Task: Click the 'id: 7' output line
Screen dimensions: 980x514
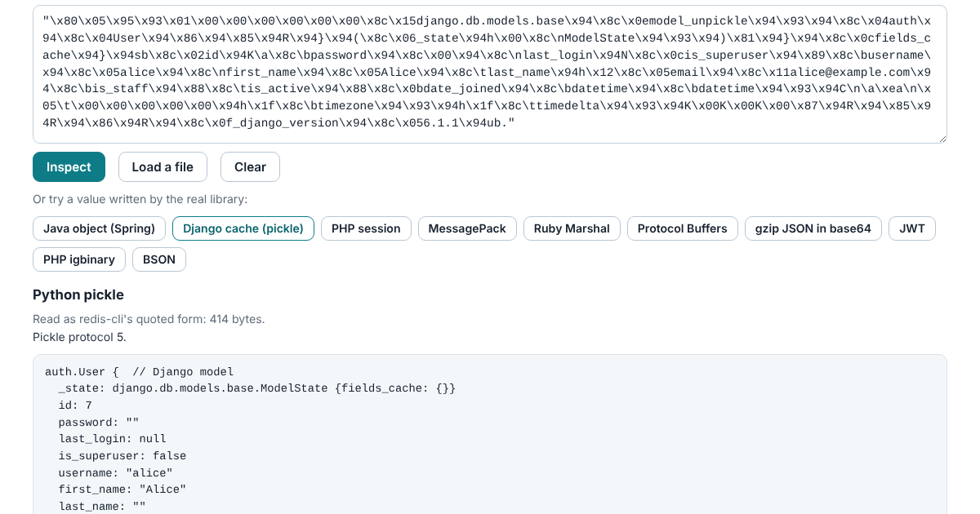Action: click(x=75, y=405)
